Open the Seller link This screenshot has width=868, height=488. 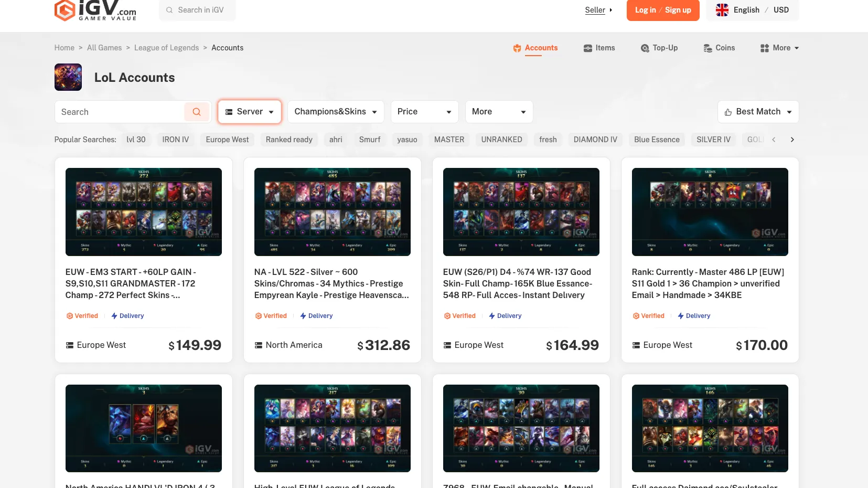pos(595,10)
